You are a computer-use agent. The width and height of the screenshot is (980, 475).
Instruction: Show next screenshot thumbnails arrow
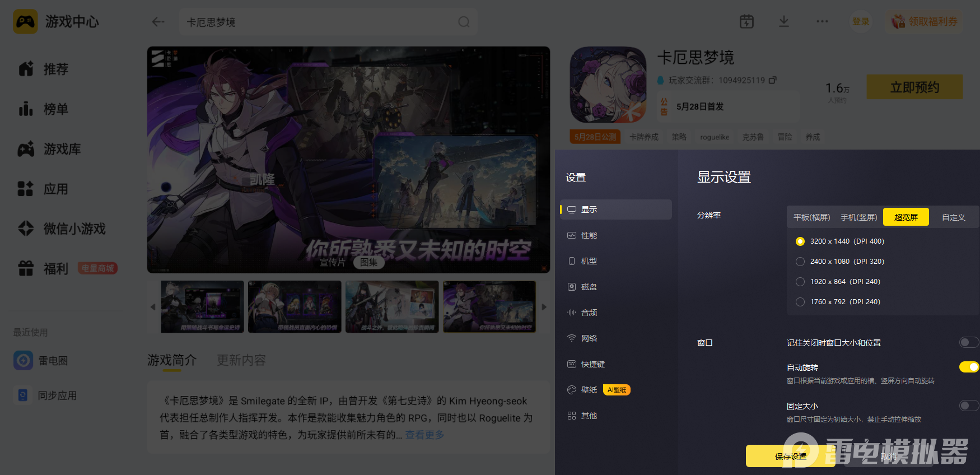[x=544, y=307]
